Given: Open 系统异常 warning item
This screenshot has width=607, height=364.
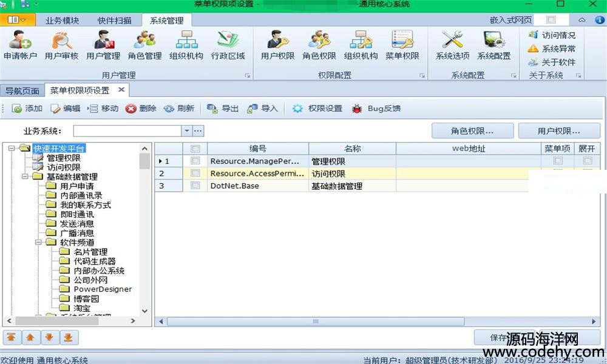Looking at the screenshot, I should [x=552, y=49].
